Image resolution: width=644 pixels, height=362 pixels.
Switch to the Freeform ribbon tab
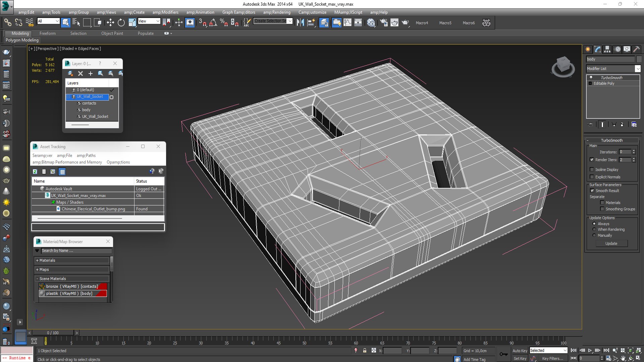[x=47, y=33]
